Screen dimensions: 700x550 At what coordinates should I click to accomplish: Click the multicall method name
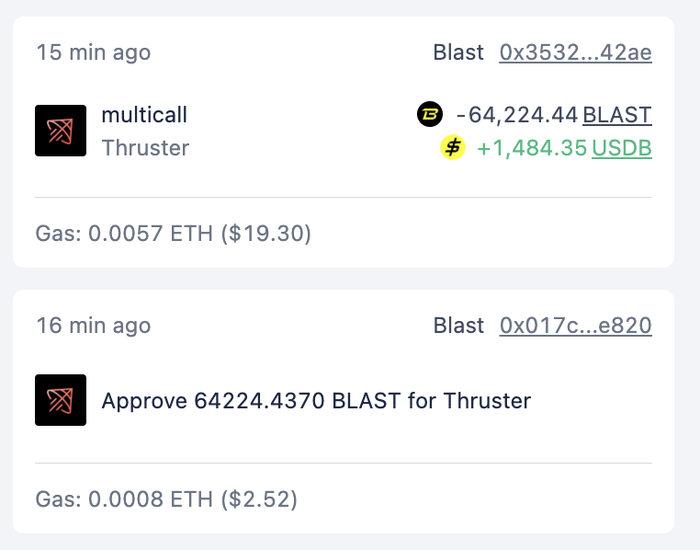click(x=144, y=115)
